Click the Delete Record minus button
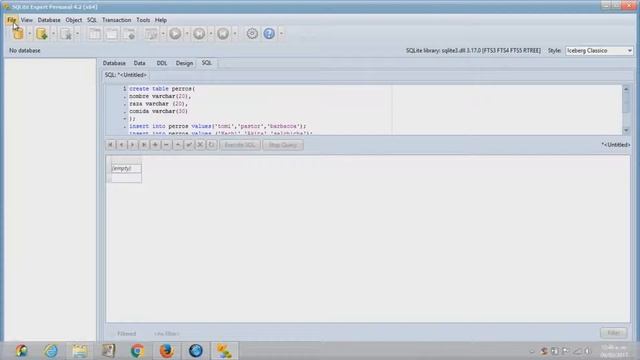The height and width of the screenshot is (360, 640). point(167,145)
